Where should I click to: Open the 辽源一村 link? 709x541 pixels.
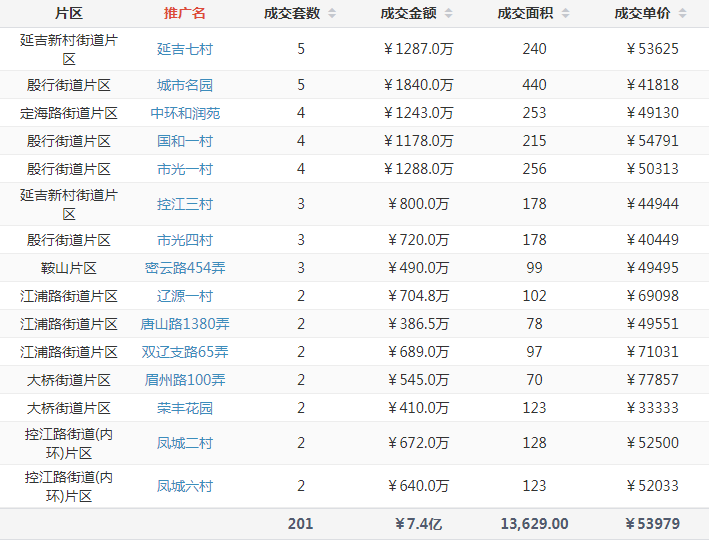[x=184, y=296]
